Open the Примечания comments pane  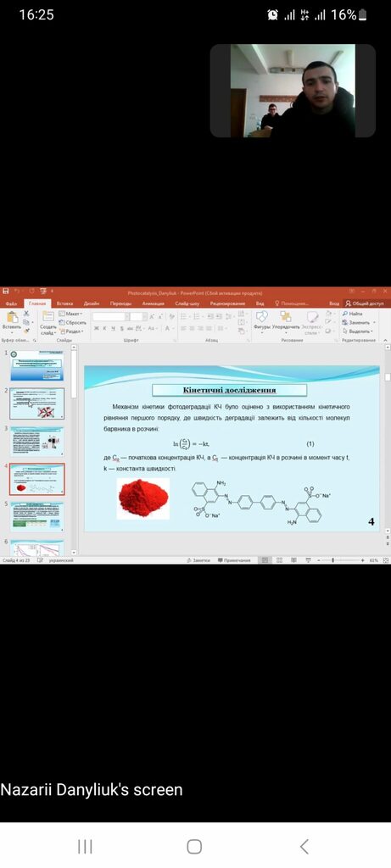tap(234, 560)
